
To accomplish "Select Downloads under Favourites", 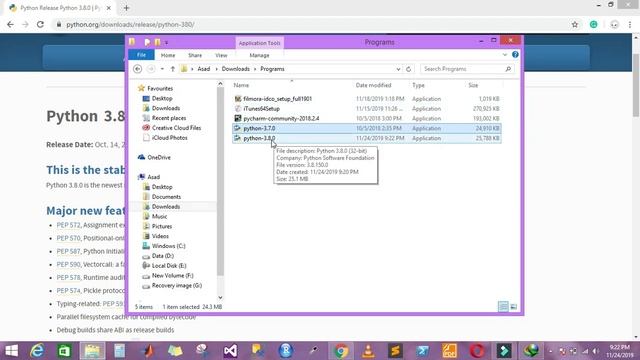I will (x=166, y=108).
